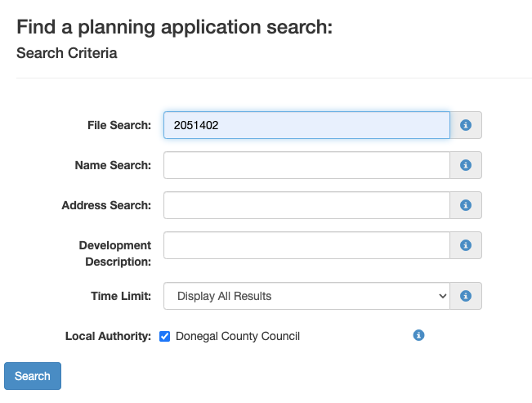Screen dimensions: 532x403
Task: Click the "Local Authority:" label
Action: [108, 336]
